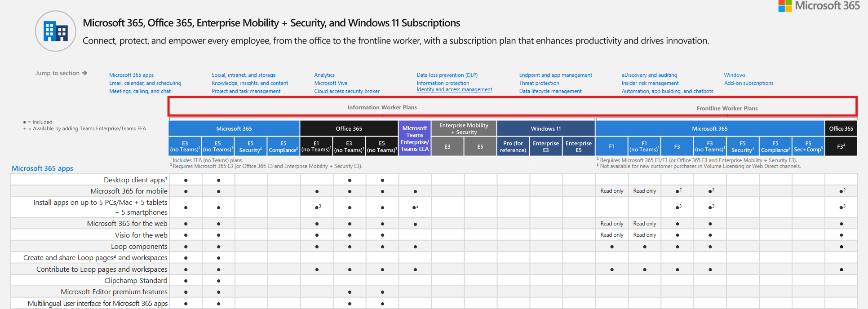Click the 'Frontline Worker Plans' heading
This screenshot has height=309, width=868.
tap(727, 108)
